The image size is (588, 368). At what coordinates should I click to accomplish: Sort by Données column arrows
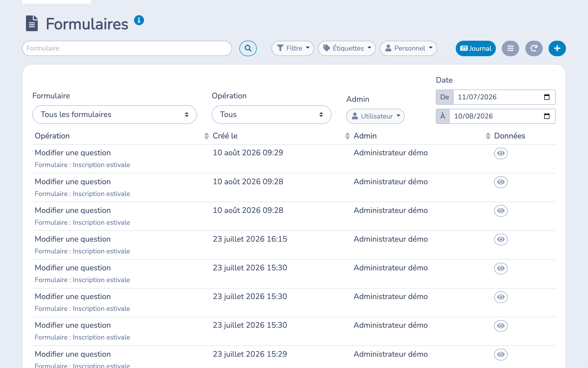(x=488, y=136)
